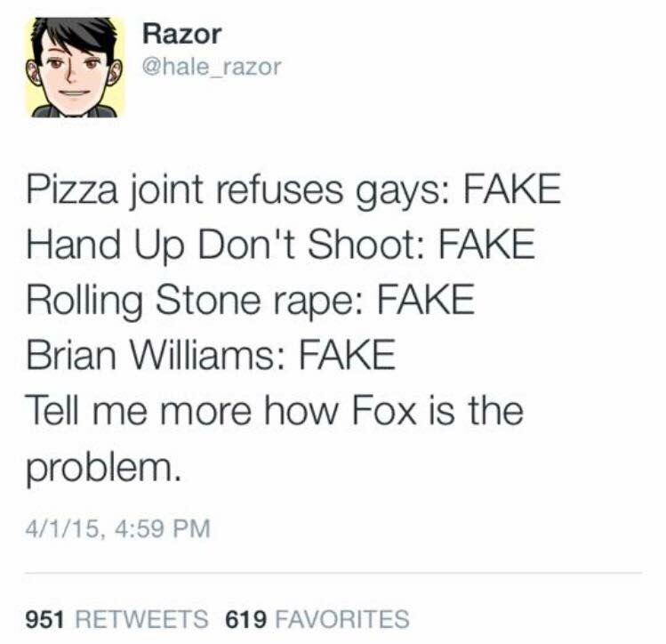Image resolution: width=666 pixels, height=644 pixels.
Task: Click "Tell me more" in the tweet
Action: 139,410
